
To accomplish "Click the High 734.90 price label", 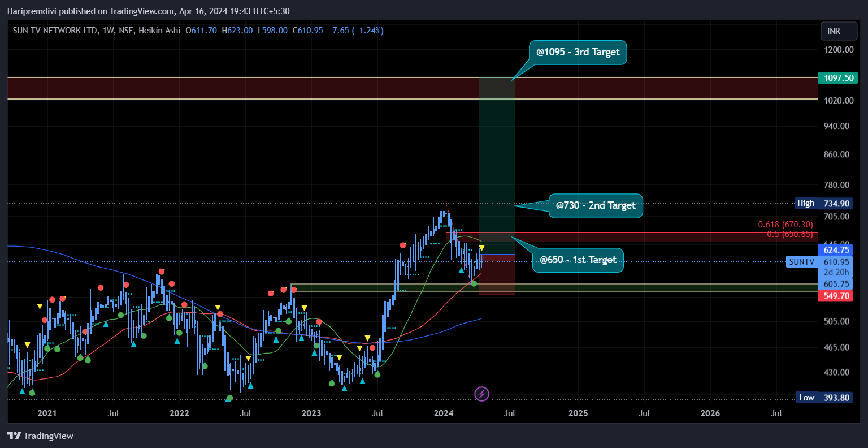I will coord(823,203).
